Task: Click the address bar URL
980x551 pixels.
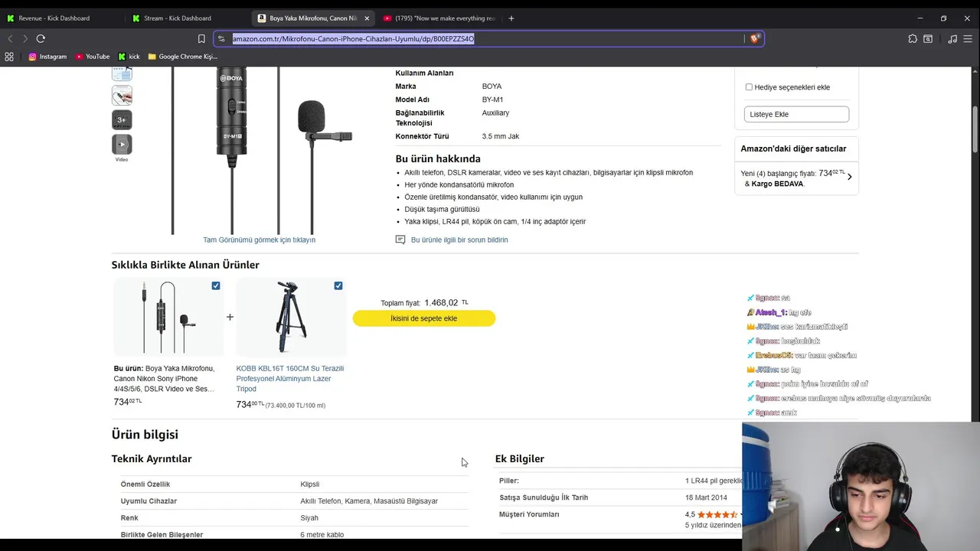Action: click(353, 38)
